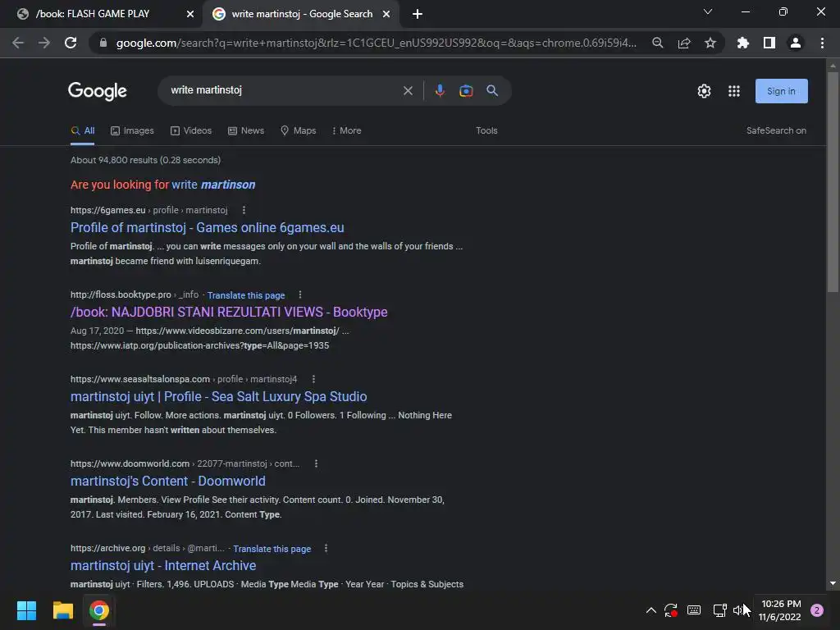This screenshot has width=840, height=630.
Task: Switch to News results
Action: coord(246,130)
